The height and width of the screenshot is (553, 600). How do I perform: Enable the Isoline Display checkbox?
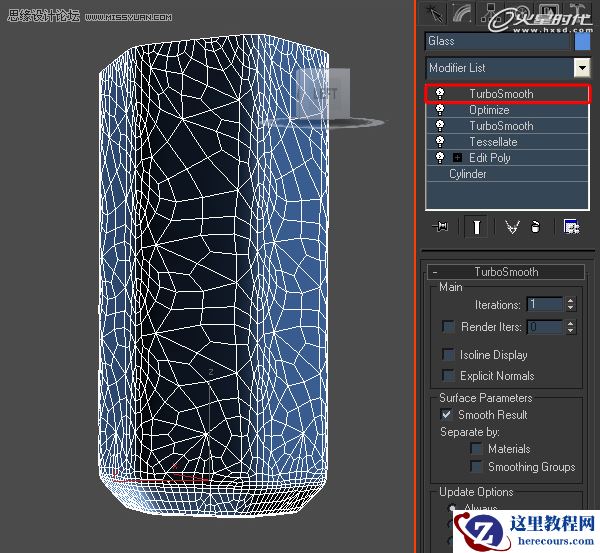point(448,355)
